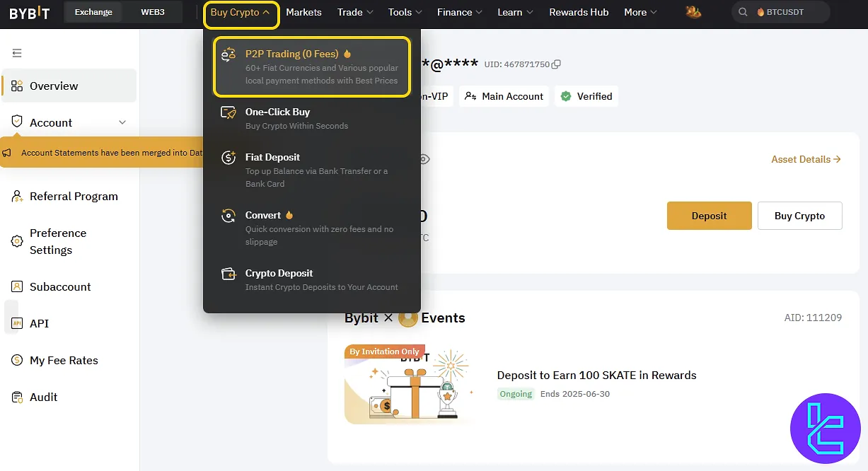Click the Audit document icon
This screenshot has width=868, height=471.
pos(17,397)
